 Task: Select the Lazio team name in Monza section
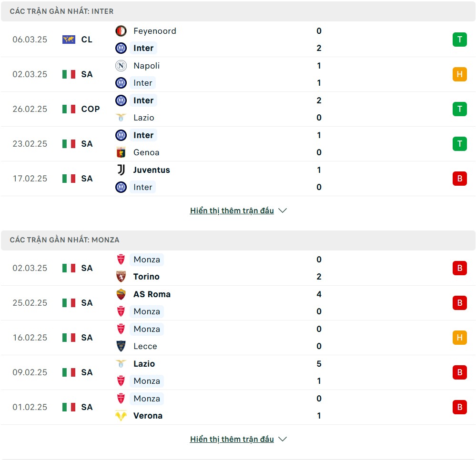point(144,363)
